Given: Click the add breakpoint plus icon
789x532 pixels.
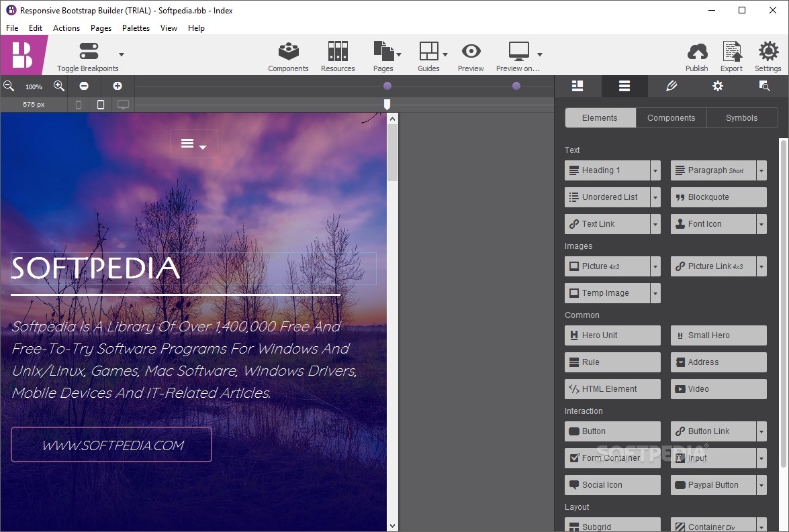Looking at the screenshot, I should tap(118, 86).
